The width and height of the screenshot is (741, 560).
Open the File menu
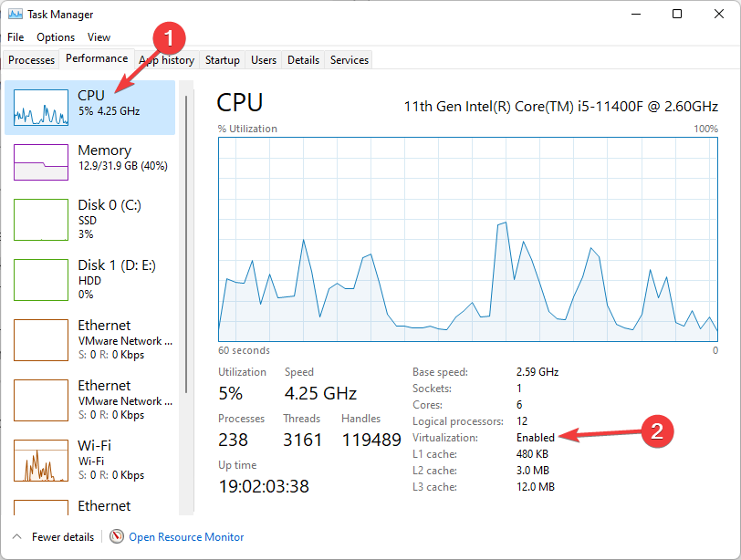(x=15, y=37)
